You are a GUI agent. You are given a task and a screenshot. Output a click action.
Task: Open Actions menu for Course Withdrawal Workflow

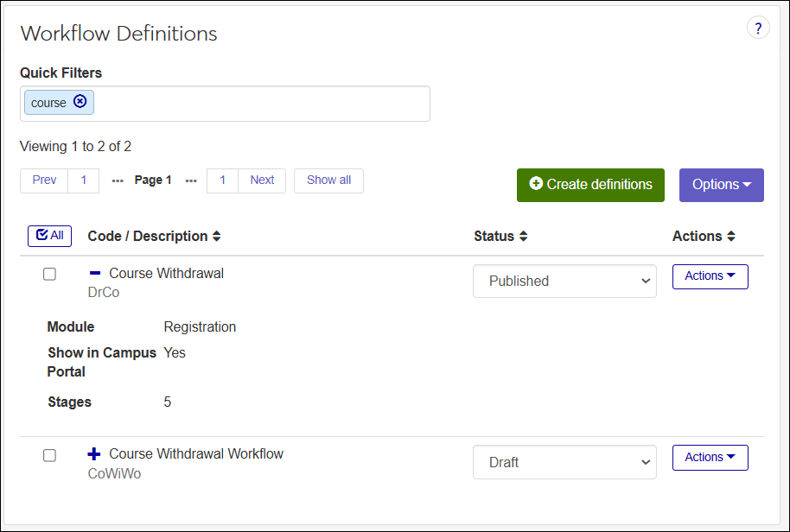[x=710, y=458]
